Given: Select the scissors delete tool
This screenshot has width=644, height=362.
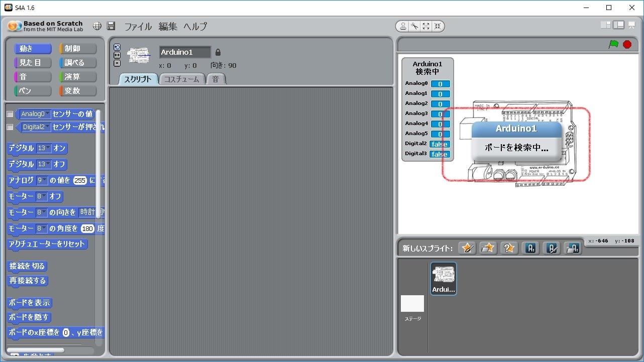Looking at the screenshot, I should [x=414, y=26].
